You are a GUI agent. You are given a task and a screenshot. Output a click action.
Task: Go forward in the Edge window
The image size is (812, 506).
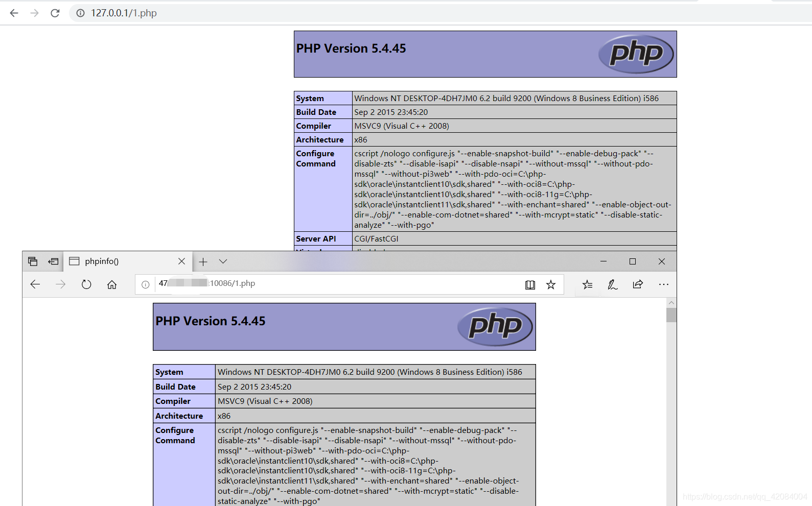point(61,284)
